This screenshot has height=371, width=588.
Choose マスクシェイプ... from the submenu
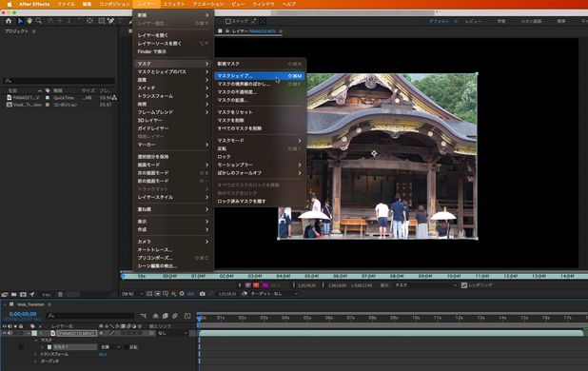coord(259,76)
